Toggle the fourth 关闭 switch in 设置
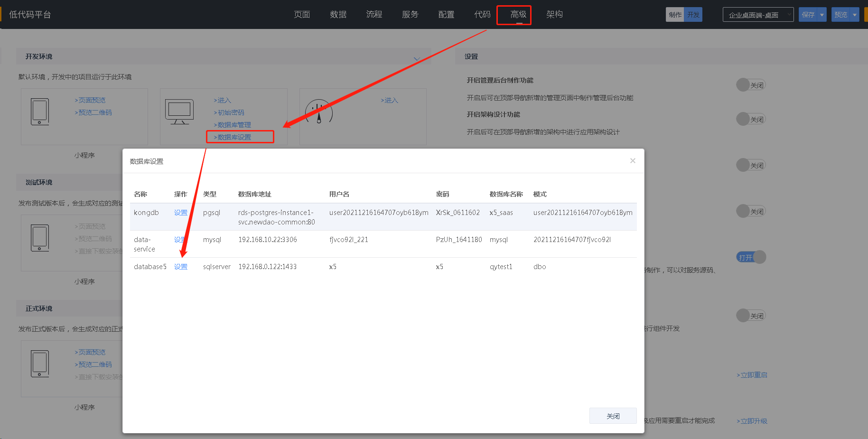Image resolution: width=868 pixels, height=439 pixels. [751, 211]
